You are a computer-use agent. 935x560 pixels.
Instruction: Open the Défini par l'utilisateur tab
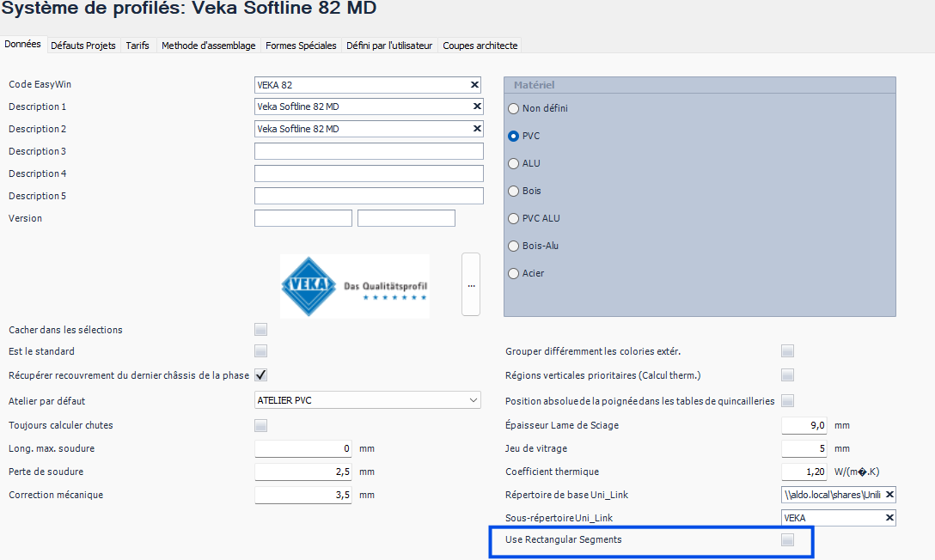click(x=389, y=46)
